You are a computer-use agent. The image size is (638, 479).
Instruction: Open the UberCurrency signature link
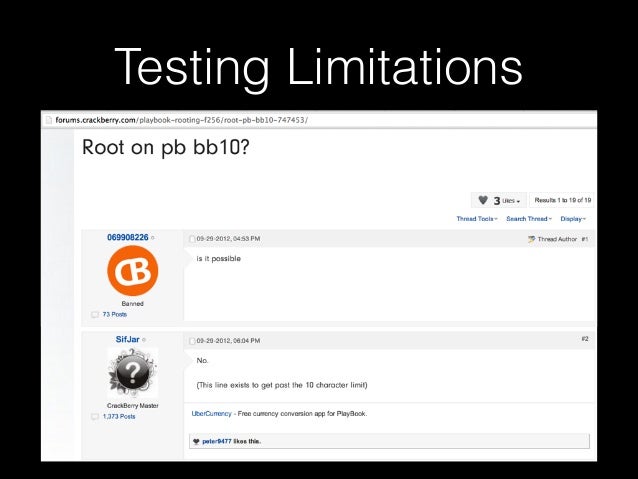pyautogui.click(x=211, y=413)
